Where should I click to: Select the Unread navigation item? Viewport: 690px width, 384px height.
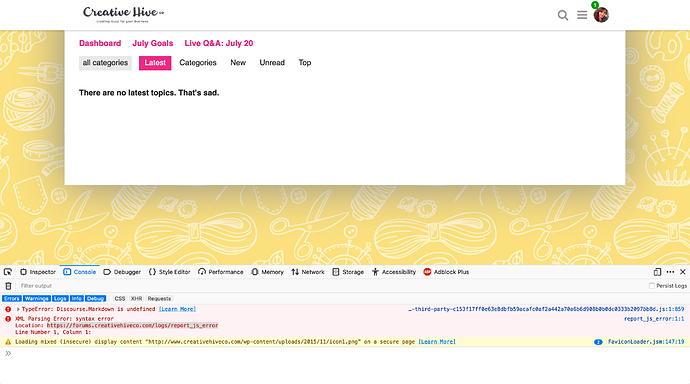pyautogui.click(x=272, y=63)
